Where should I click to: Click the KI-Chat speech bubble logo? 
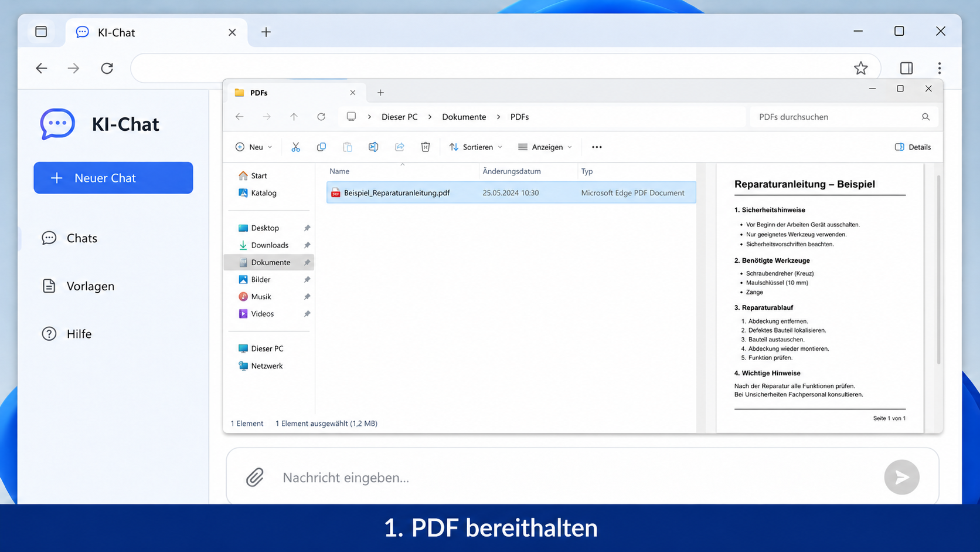click(x=57, y=124)
